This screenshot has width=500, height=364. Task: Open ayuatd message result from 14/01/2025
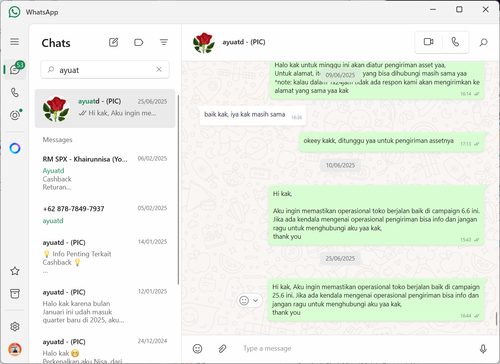105,257
